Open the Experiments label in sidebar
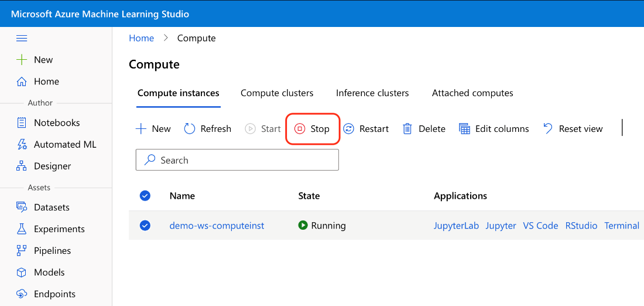 (60, 229)
